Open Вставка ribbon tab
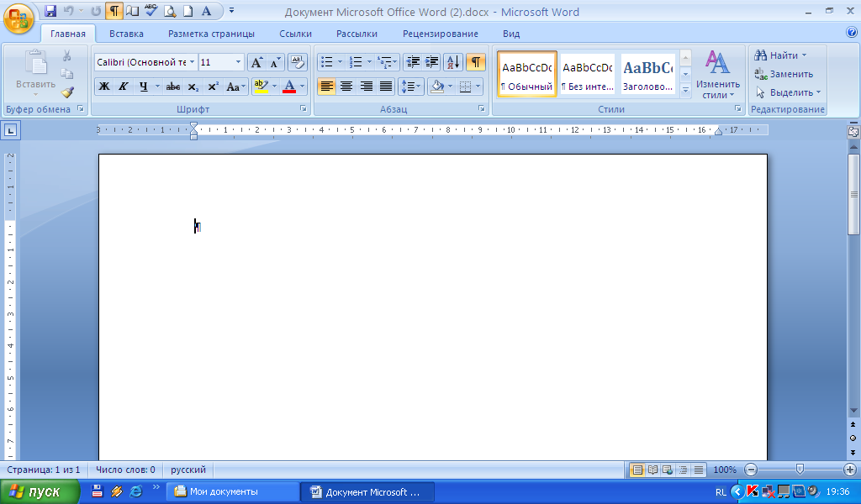Viewport: 861px width, 504px height. click(126, 34)
